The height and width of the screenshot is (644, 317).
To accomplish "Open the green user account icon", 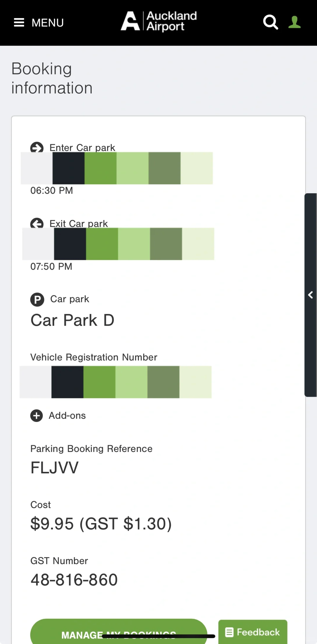I will coord(294,22).
